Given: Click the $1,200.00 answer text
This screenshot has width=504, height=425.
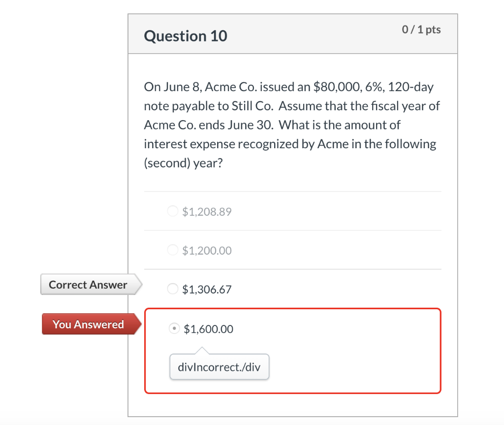Looking at the screenshot, I should 207,250.
